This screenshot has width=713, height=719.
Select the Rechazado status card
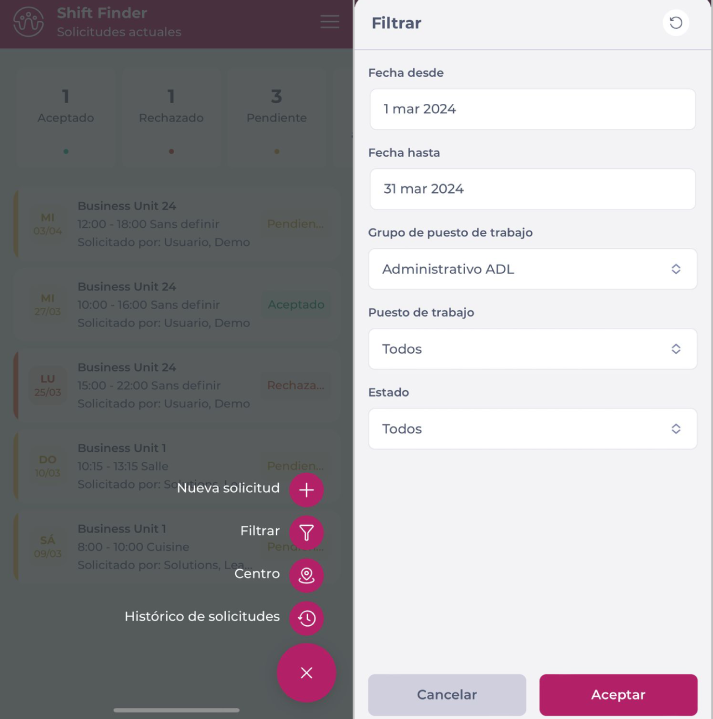click(171, 118)
